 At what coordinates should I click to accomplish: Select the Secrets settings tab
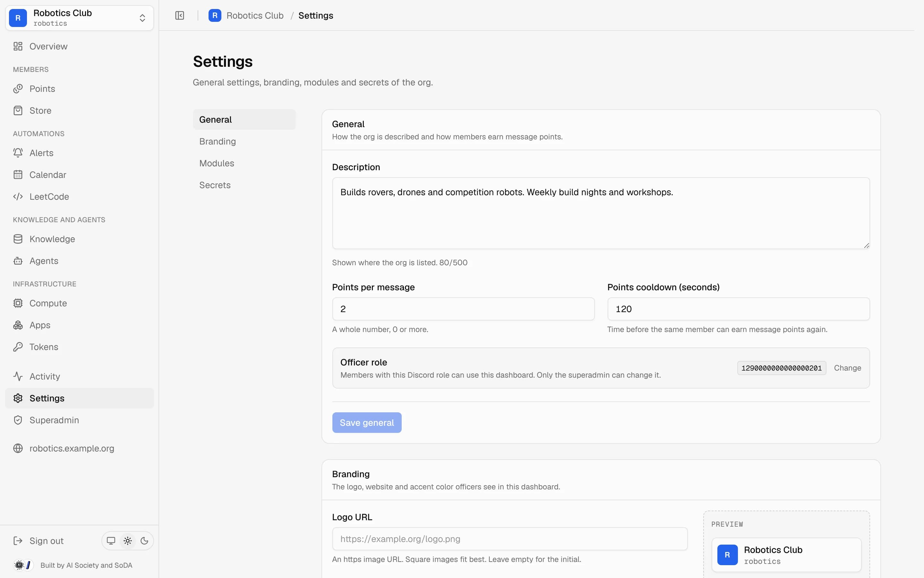tap(244, 185)
